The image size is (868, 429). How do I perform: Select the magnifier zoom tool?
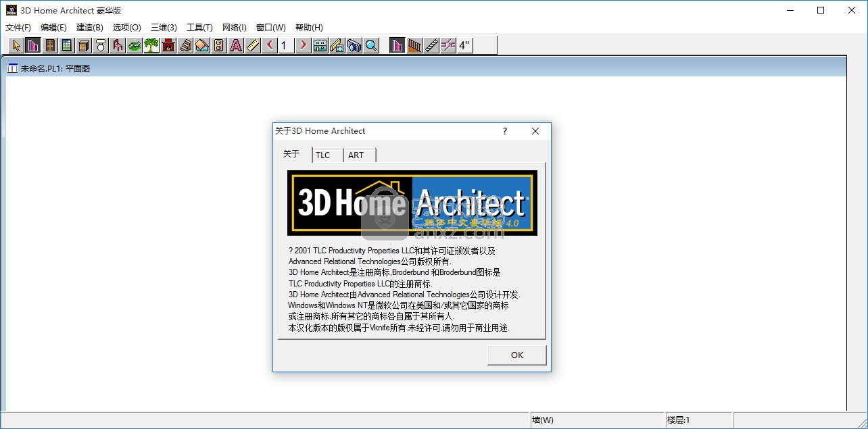(371, 45)
